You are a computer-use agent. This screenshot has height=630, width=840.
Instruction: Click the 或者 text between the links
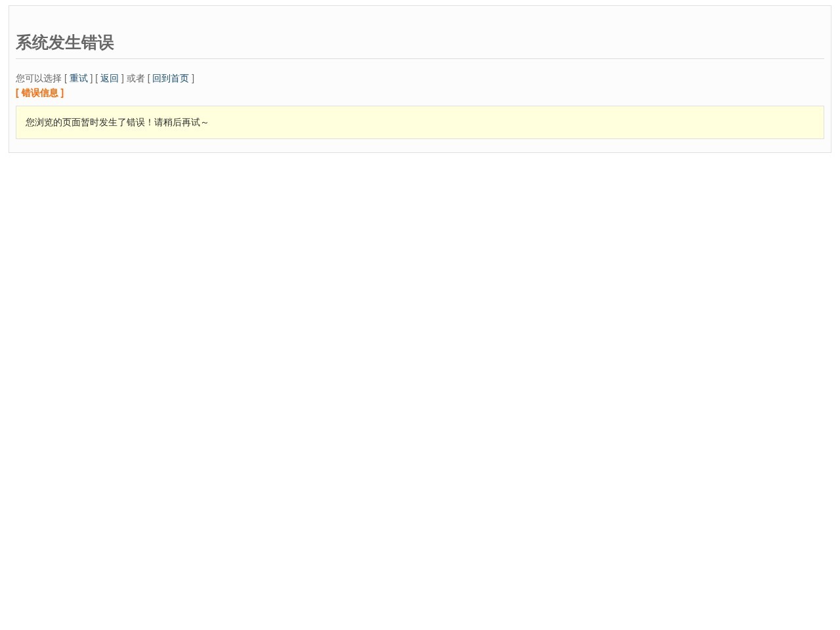(135, 79)
